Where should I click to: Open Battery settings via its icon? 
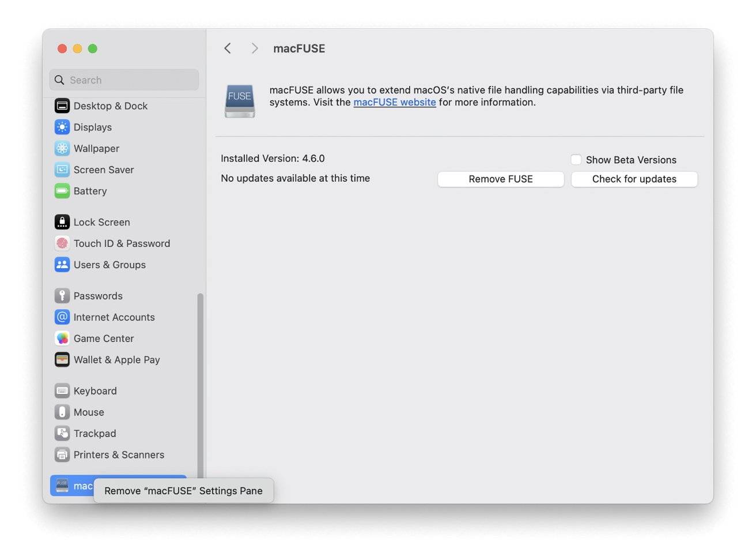pyautogui.click(x=62, y=191)
